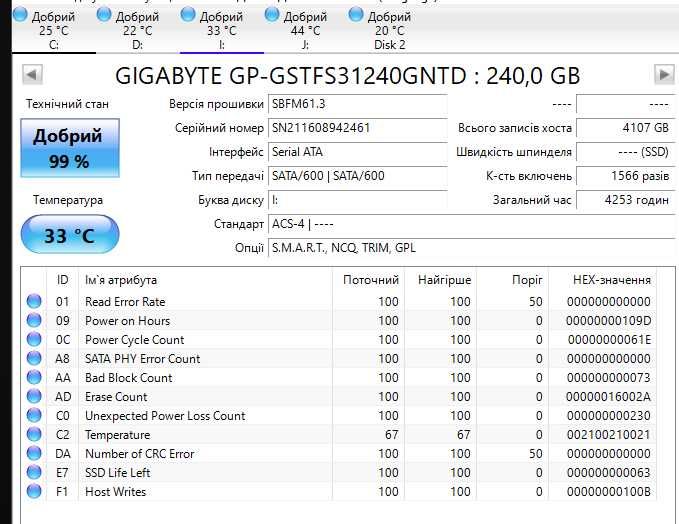Click HEX value 000000000073
Screen dimensions: 679x524
[608, 378]
